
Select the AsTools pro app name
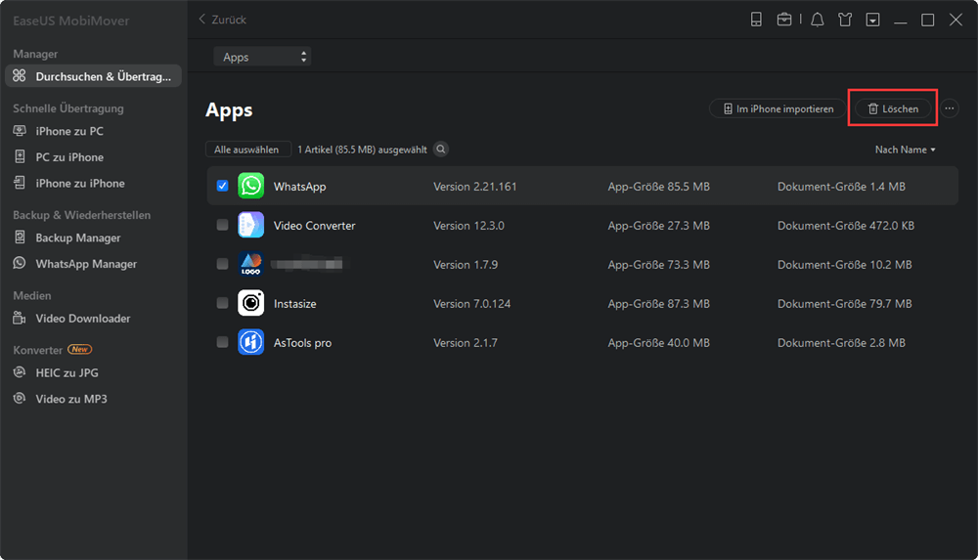click(302, 343)
